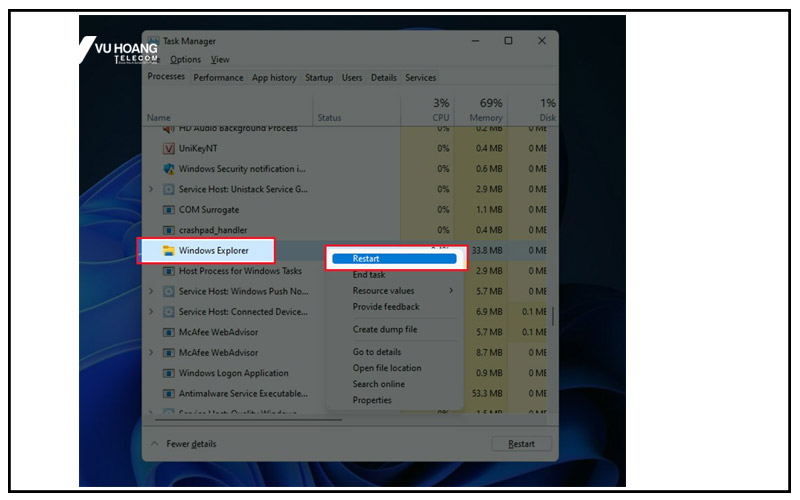
Task: Open Resource values submenu arrow
Action: (x=451, y=290)
